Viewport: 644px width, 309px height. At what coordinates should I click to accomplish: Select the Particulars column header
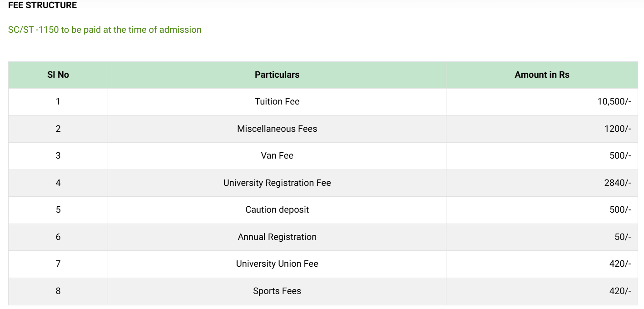coord(277,75)
